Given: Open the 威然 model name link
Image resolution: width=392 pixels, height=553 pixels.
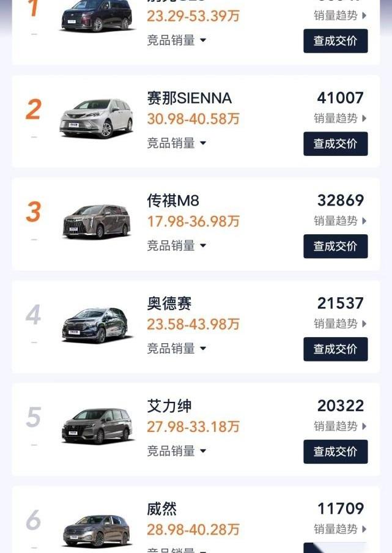Looking at the screenshot, I should pos(162,509).
